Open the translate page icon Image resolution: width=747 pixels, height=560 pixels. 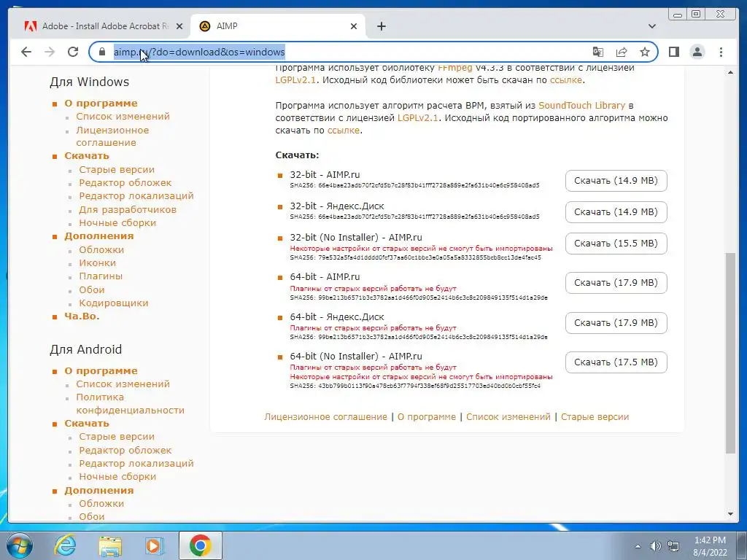(x=598, y=52)
